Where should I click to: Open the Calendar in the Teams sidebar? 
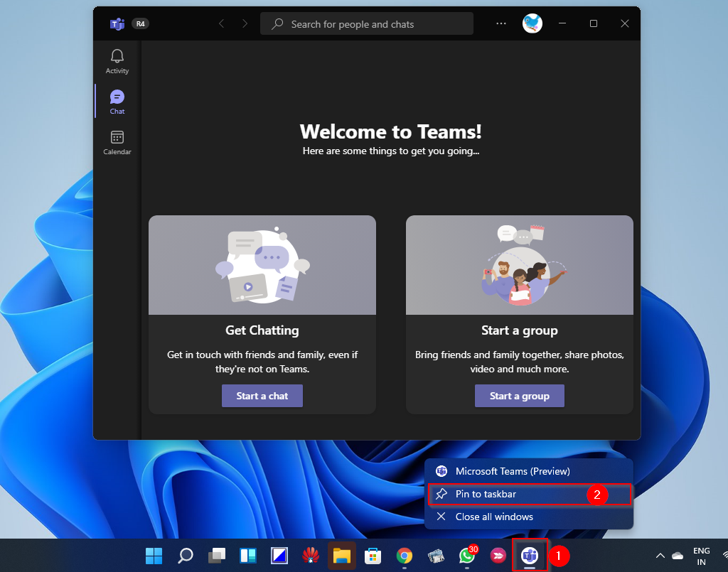(117, 141)
